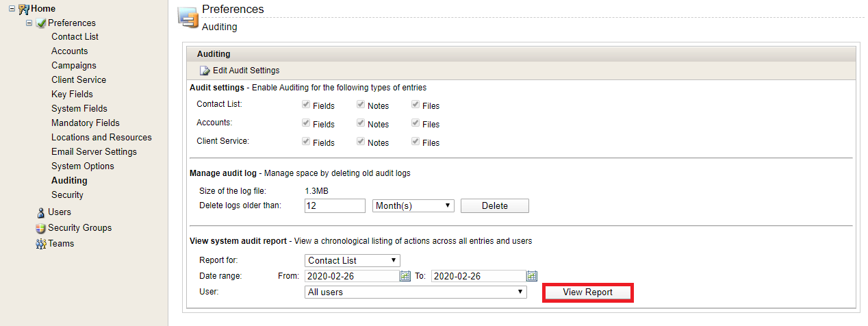The height and width of the screenshot is (326, 868).
Task: Click the Delete logs button
Action: pyautogui.click(x=495, y=205)
